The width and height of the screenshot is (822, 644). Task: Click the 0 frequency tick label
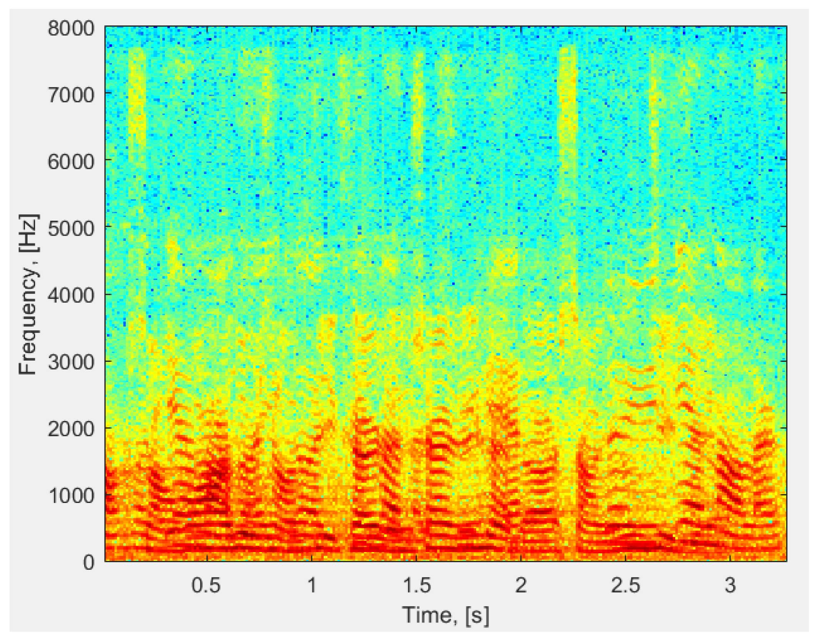point(88,563)
